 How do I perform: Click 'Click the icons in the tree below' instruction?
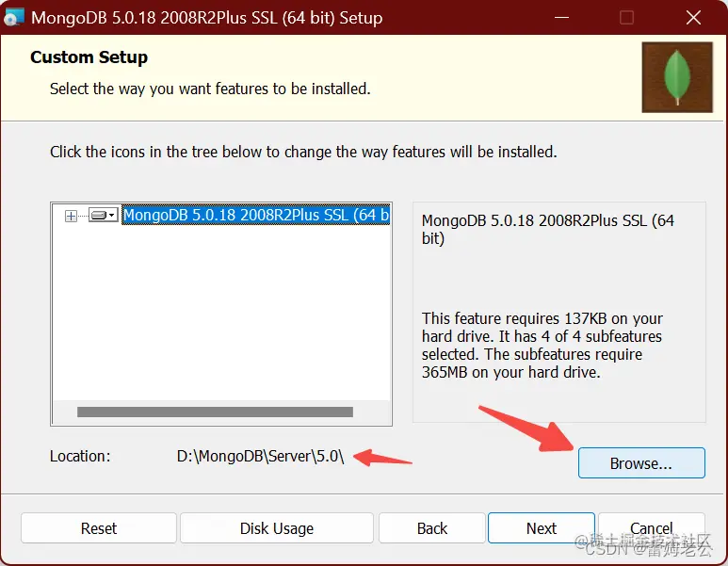coord(303,152)
